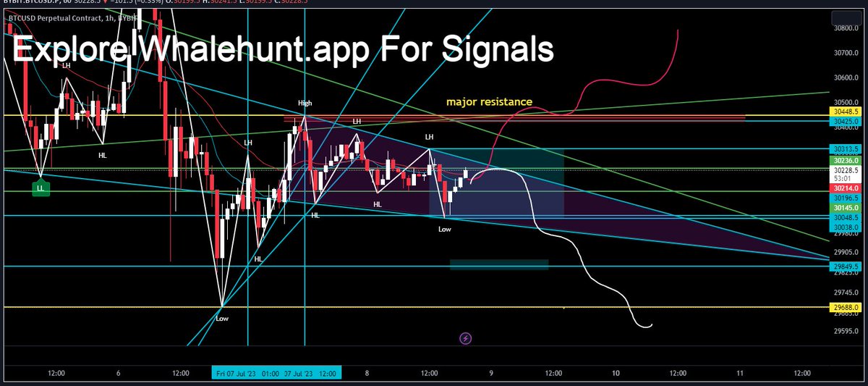The width and height of the screenshot is (868, 386).
Task: Click the cyan 30038.0 price label
Action: [846, 226]
